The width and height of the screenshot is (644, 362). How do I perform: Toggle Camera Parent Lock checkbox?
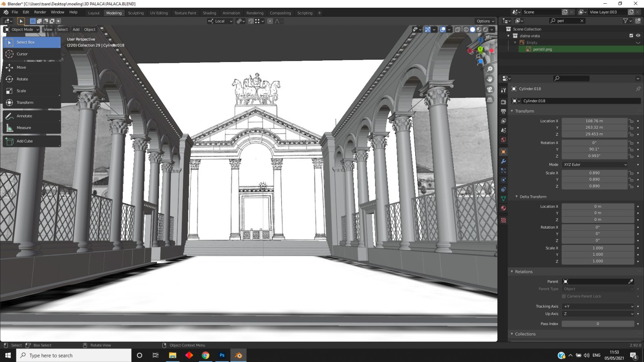(x=564, y=296)
